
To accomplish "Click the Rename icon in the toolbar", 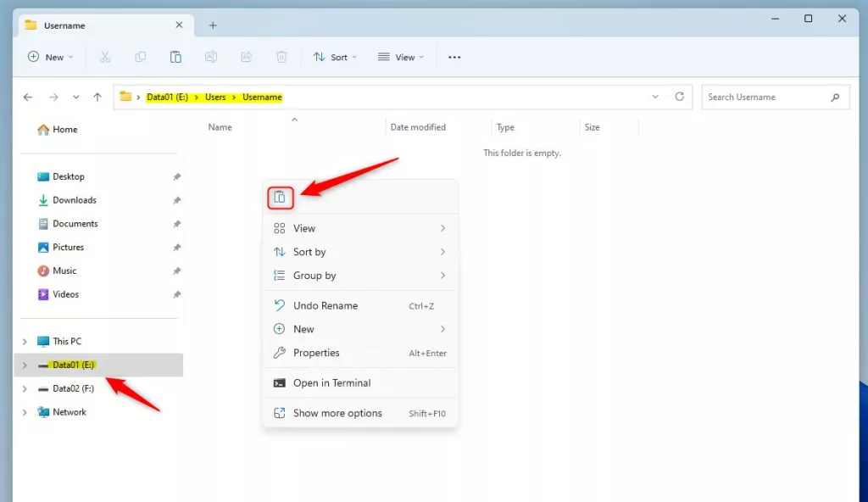I will [x=211, y=57].
